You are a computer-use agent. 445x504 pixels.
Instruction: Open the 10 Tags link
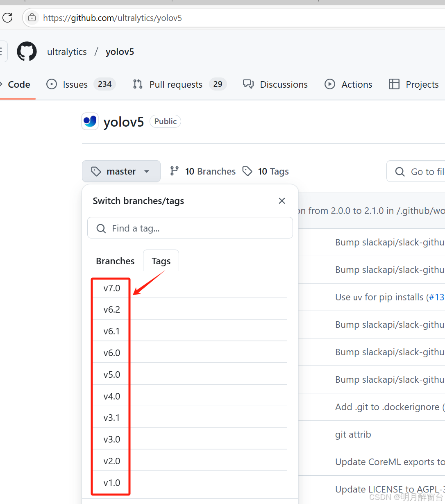[x=266, y=171]
